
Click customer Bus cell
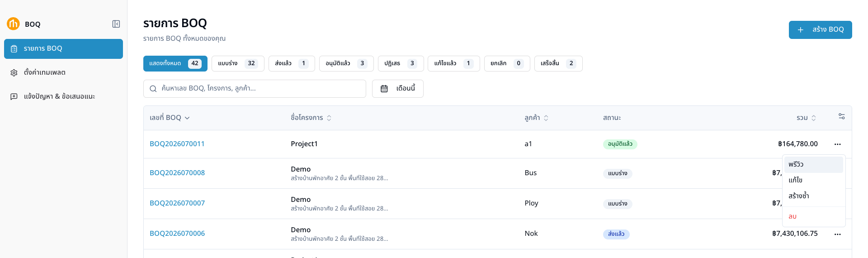[x=531, y=173]
